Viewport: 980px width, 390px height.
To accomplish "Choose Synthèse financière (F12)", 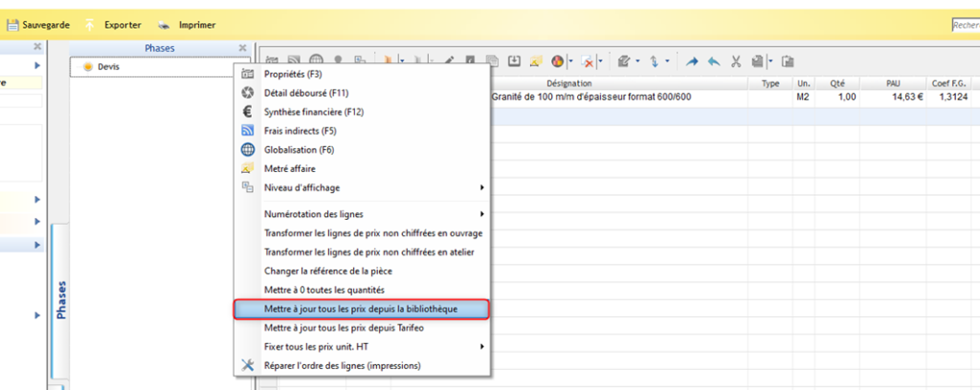I will click(x=313, y=112).
